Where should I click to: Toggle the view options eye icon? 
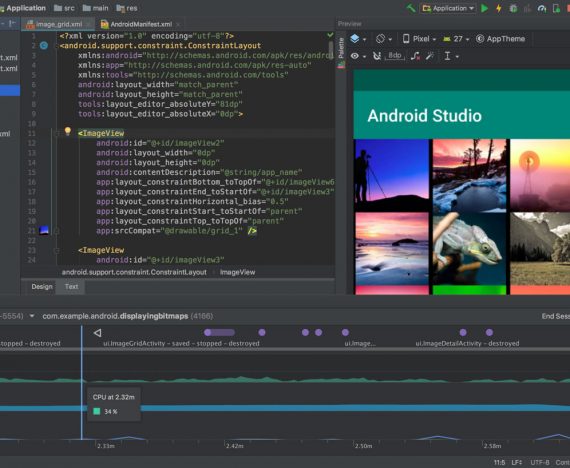pyautogui.click(x=355, y=56)
